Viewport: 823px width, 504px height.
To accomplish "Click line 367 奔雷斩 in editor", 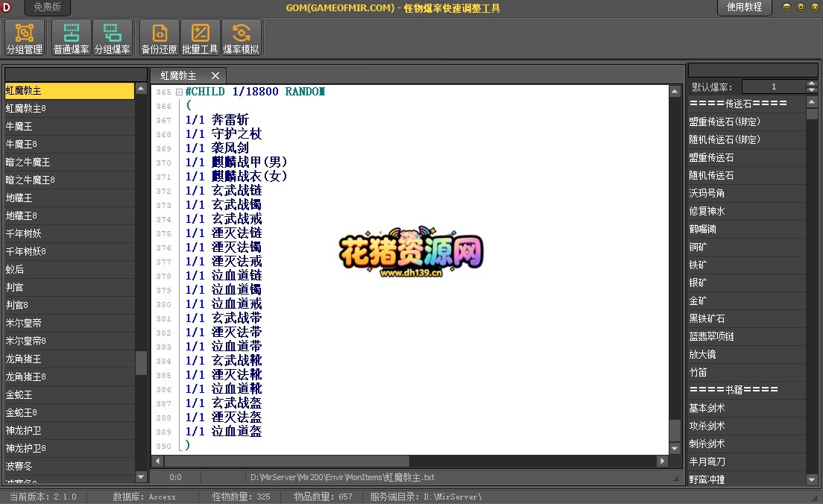I will click(x=217, y=120).
